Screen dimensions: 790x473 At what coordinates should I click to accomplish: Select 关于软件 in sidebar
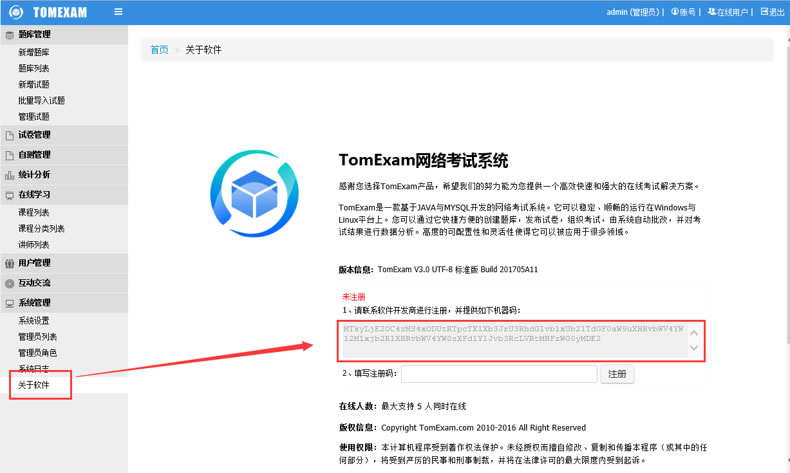34,385
